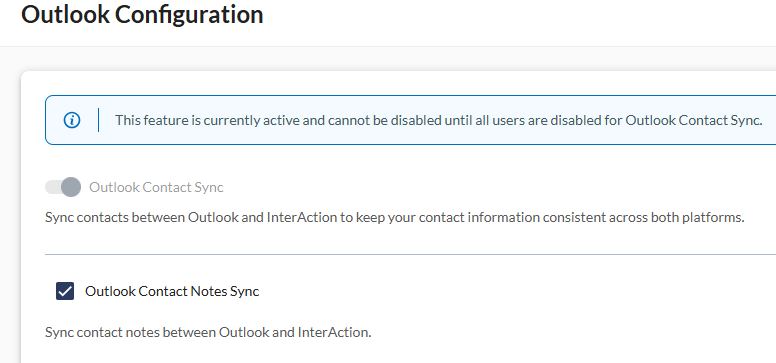Click the "Sync contacts between Outlook and InterAction" description

point(394,217)
